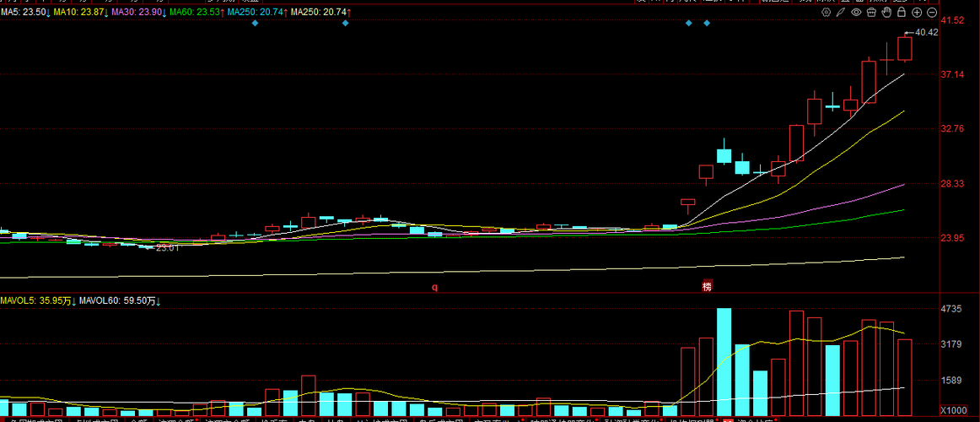Click the X1000 volume unit label
Viewport: 980px width, 422px height.
pos(953,411)
